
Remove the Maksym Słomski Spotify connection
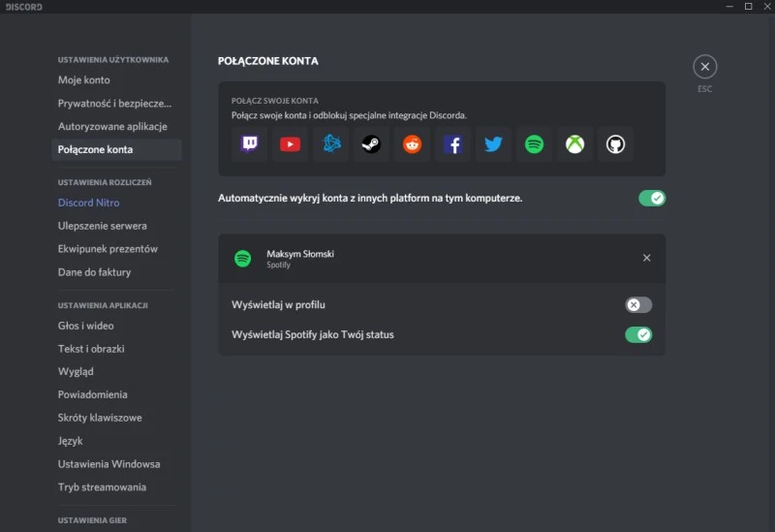tap(646, 258)
